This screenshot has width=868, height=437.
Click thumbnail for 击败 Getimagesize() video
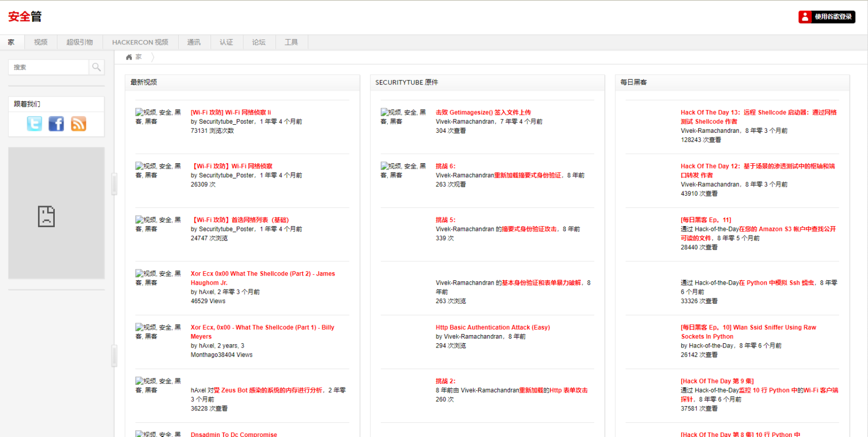[x=404, y=117]
